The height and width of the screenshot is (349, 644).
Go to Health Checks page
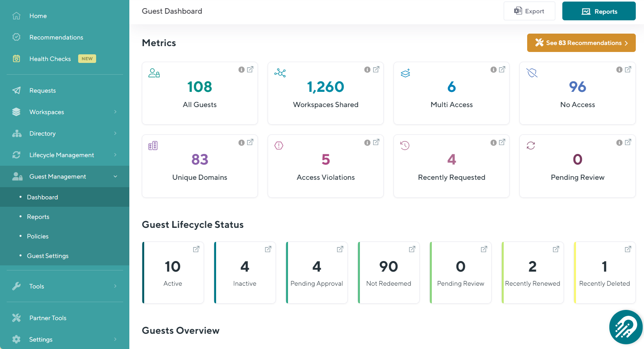50,59
